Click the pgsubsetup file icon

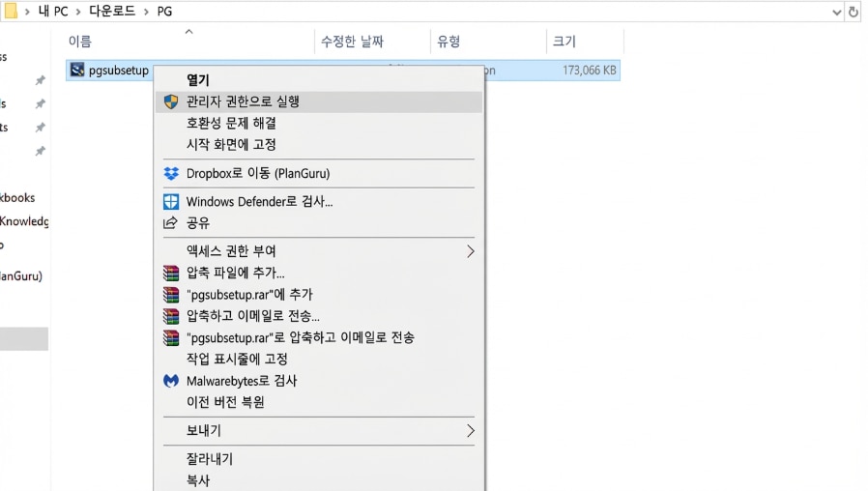coord(77,70)
